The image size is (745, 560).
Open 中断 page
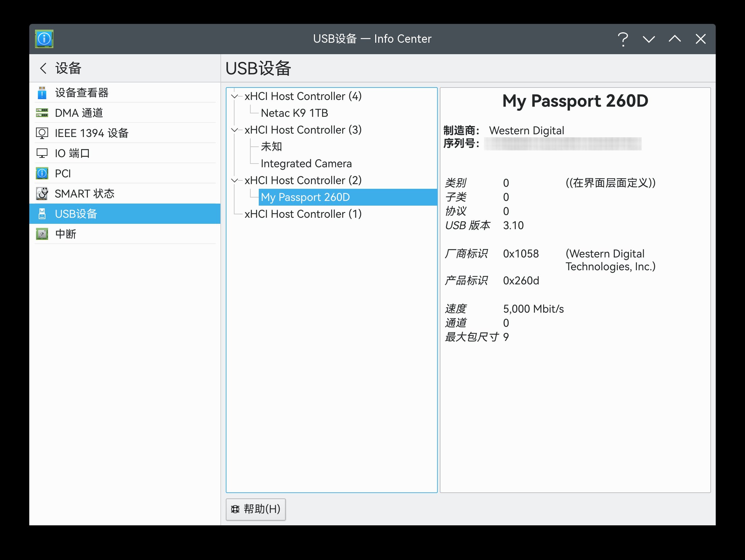click(125, 234)
